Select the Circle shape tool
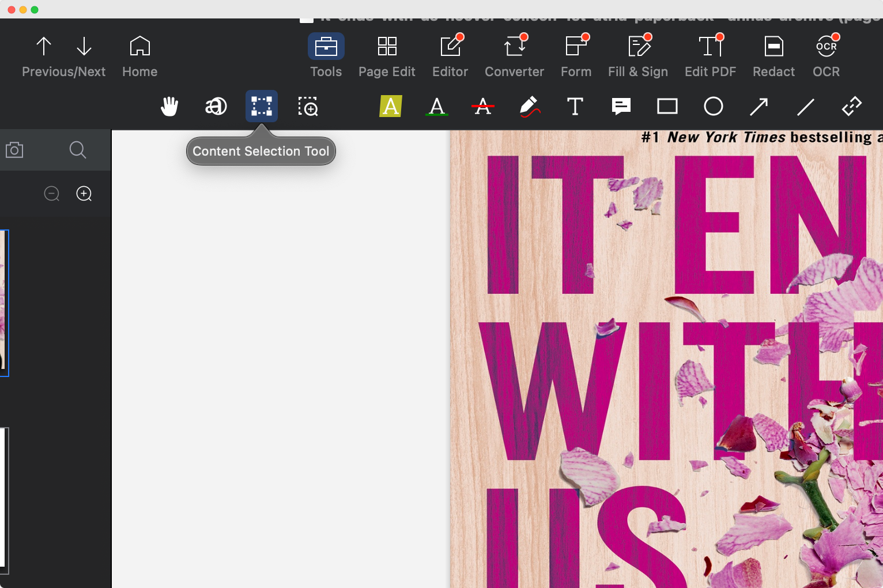This screenshot has width=883, height=588. pos(714,107)
